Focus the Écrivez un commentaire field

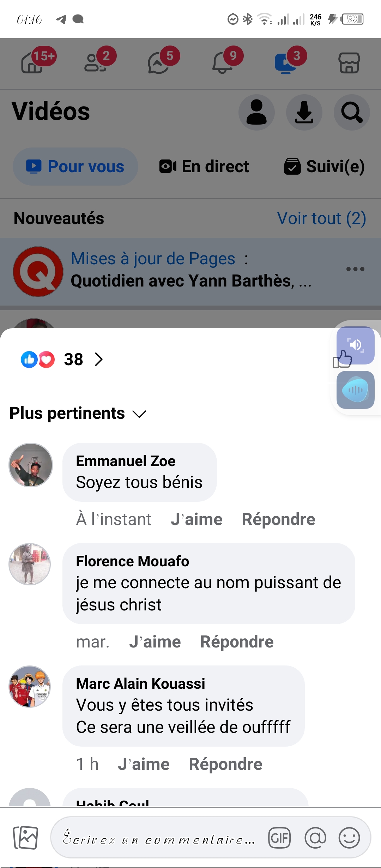coord(159,838)
